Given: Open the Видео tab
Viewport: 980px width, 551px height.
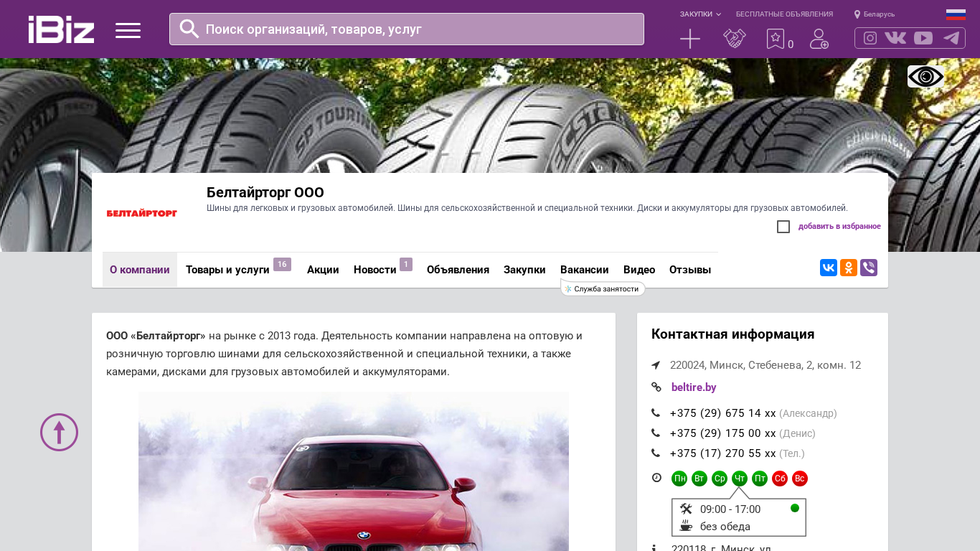Looking at the screenshot, I should (x=639, y=270).
